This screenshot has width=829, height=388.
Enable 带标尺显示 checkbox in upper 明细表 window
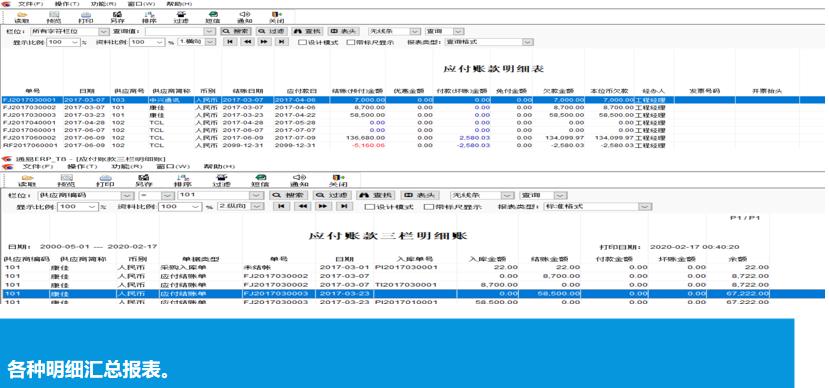tap(351, 42)
